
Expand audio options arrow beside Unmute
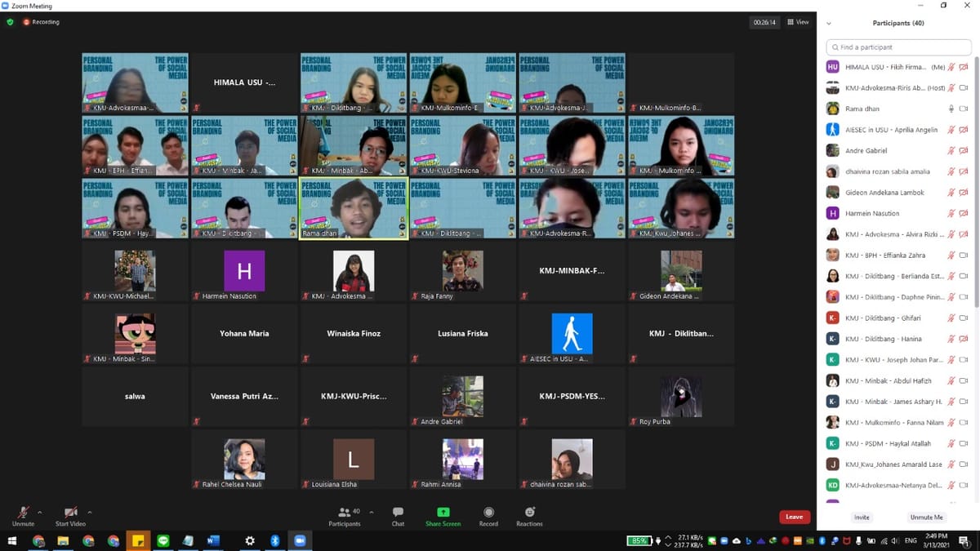40,513
